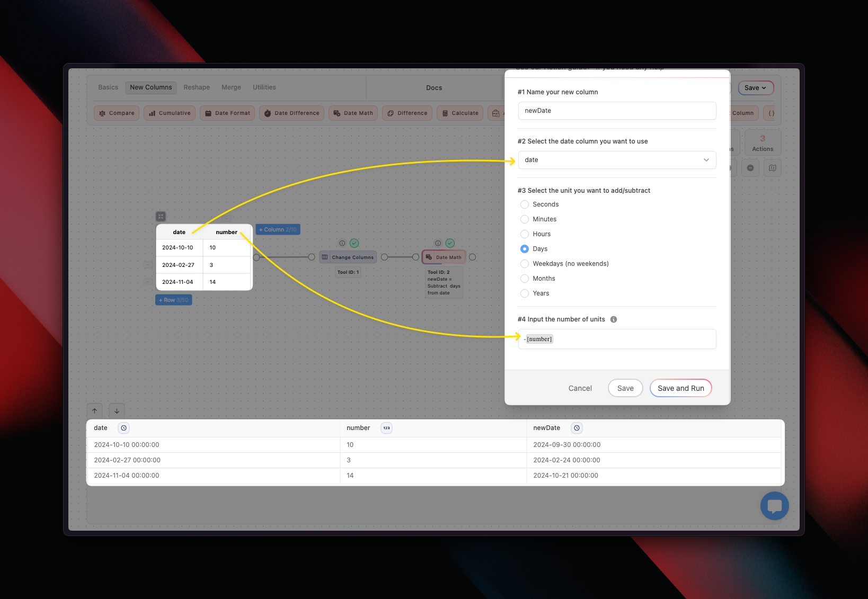868x599 pixels.
Task: Click the new column name field
Action: point(617,111)
